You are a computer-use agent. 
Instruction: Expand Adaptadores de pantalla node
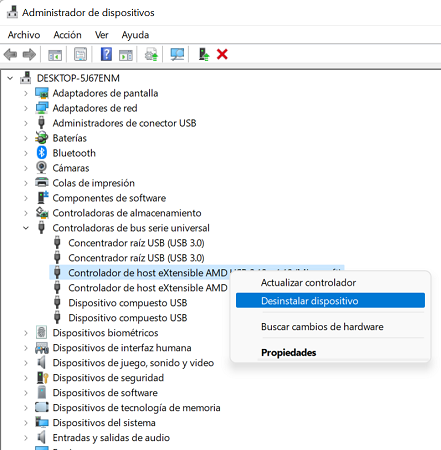coord(26,93)
